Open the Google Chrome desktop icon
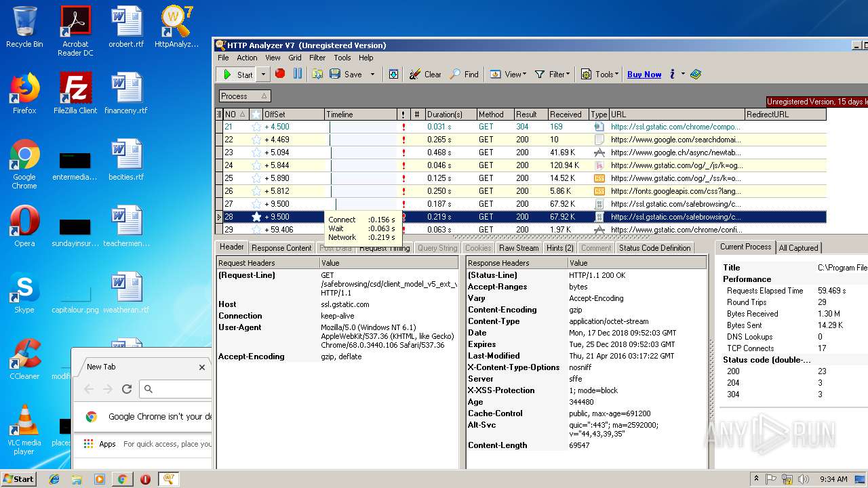The width and height of the screenshot is (868, 488). [24, 164]
